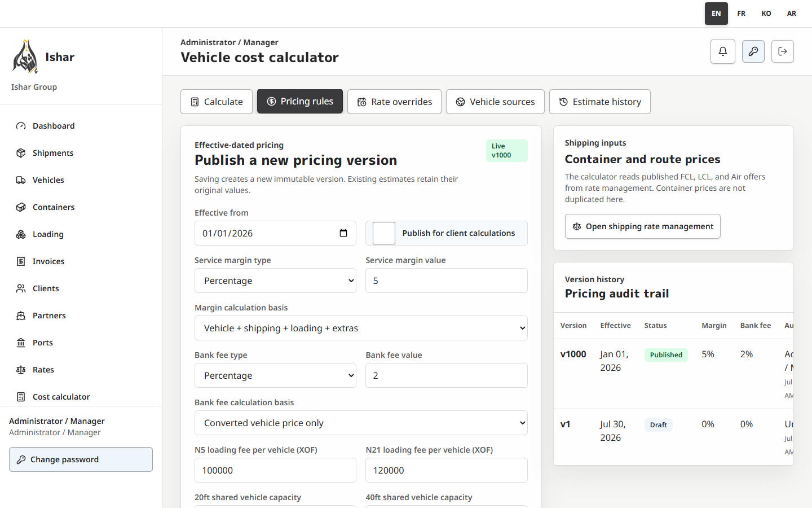Viewport: 812px width, 508px height.
Task: Click the Cost calculator sidebar icon
Action: (x=21, y=397)
